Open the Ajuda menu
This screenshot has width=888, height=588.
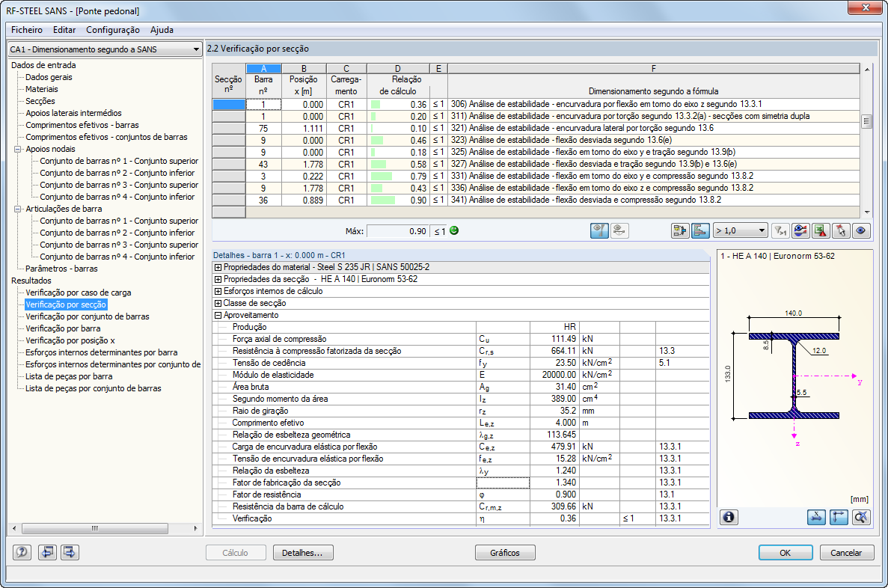click(162, 30)
